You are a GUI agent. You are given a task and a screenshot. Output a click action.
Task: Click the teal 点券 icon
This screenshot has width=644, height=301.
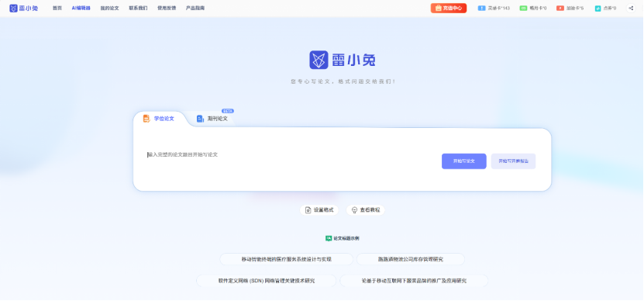point(598,9)
